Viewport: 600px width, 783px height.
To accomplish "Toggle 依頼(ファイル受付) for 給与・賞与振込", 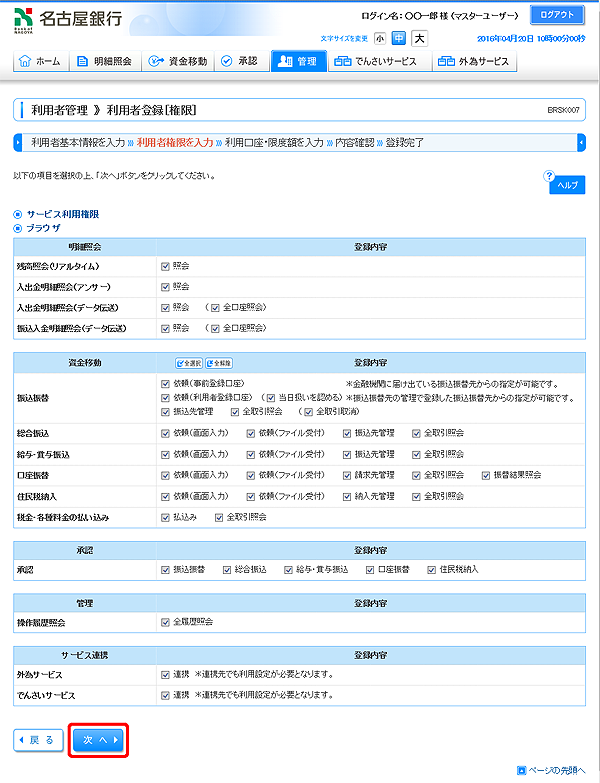I will (251, 454).
